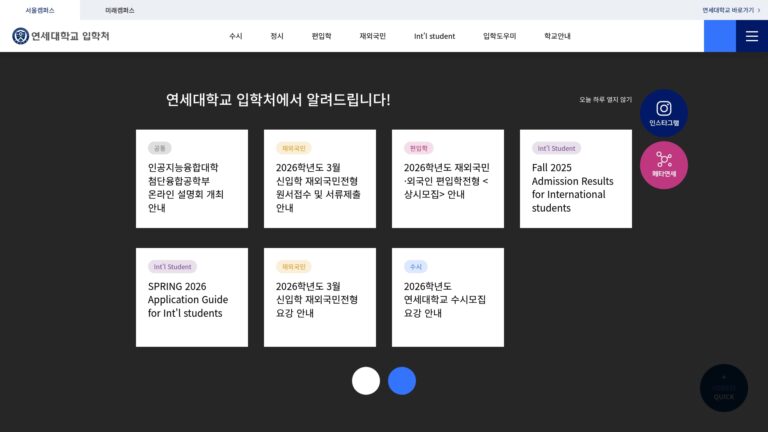Image resolution: width=768 pixels, height=432 pixels.
Task: Open the Instagram circle icon
Action: (x=664, y=113)
